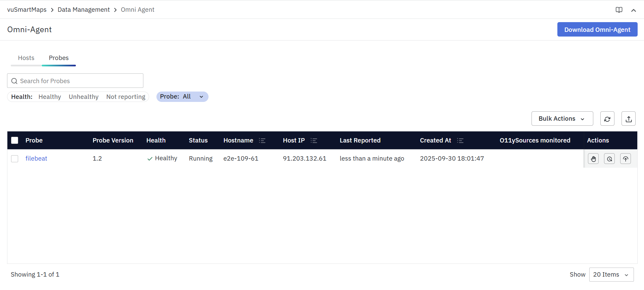
Task: Filter probes by Unhealthy status
Action: point(84,97)
